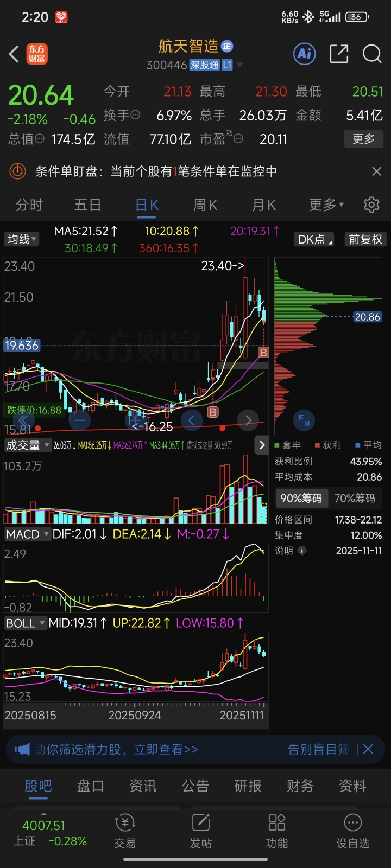Open the 资讯 news tab
391x868 pixels.
pos(143,786)
